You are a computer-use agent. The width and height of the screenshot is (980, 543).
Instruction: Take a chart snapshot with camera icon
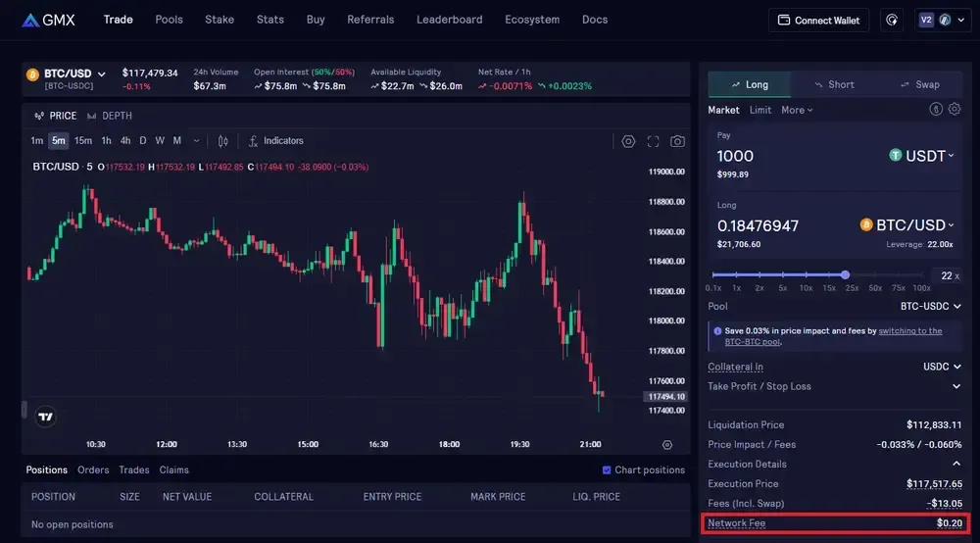(677, 141)
